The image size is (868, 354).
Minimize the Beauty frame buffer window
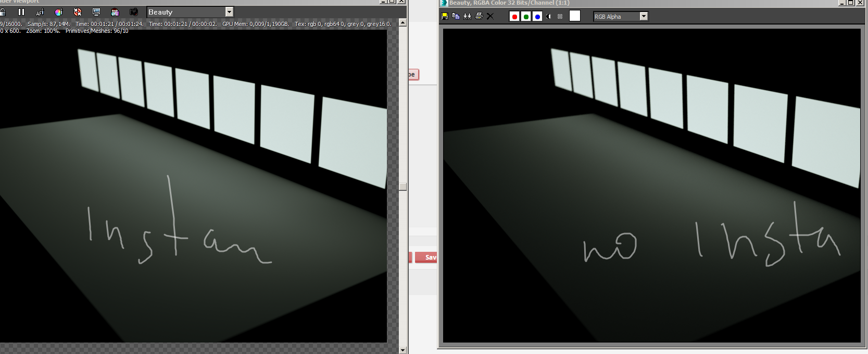point(842,3)
